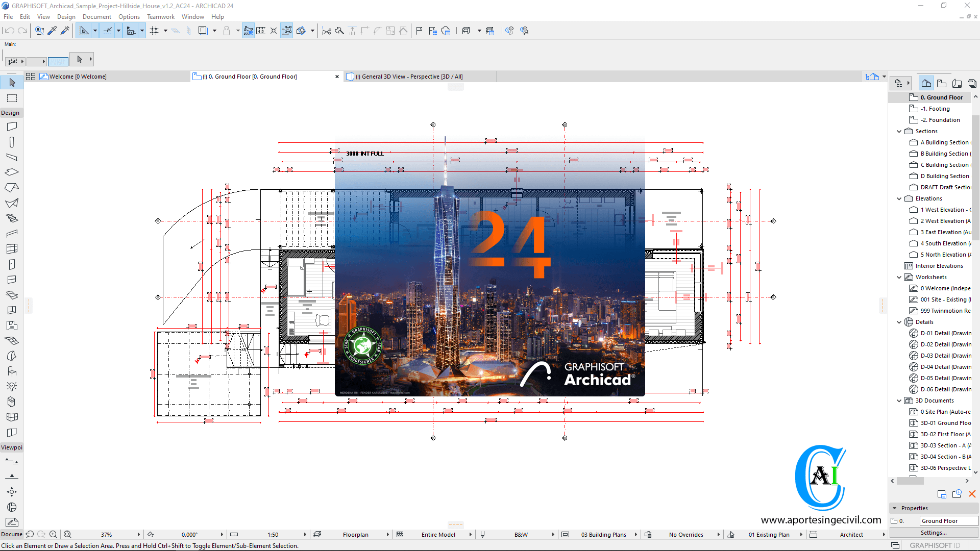Toggle the relative coordinates XY button
The height and width of the screenshot is (551, 980).
pos(131,31)
